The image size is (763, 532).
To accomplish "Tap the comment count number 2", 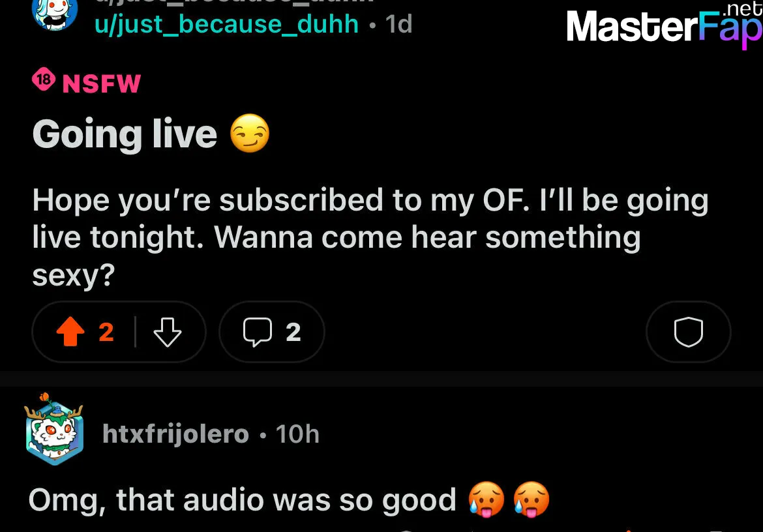I will (x=293, y=332).
